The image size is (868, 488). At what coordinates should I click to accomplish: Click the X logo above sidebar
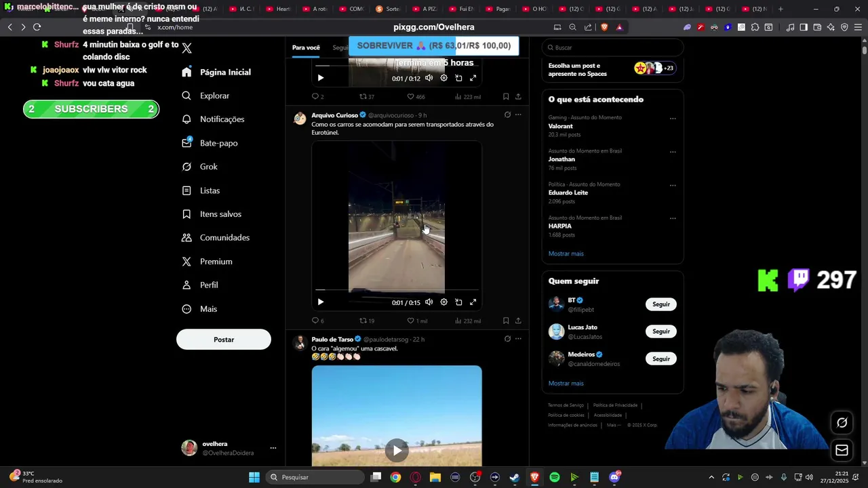[187, 48]
